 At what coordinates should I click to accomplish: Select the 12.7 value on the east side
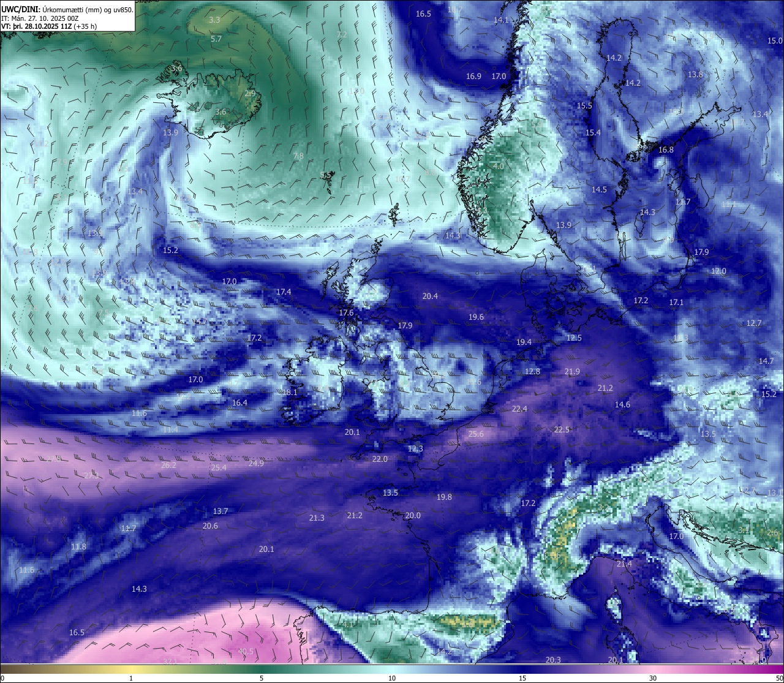click(x=754, y=323)
